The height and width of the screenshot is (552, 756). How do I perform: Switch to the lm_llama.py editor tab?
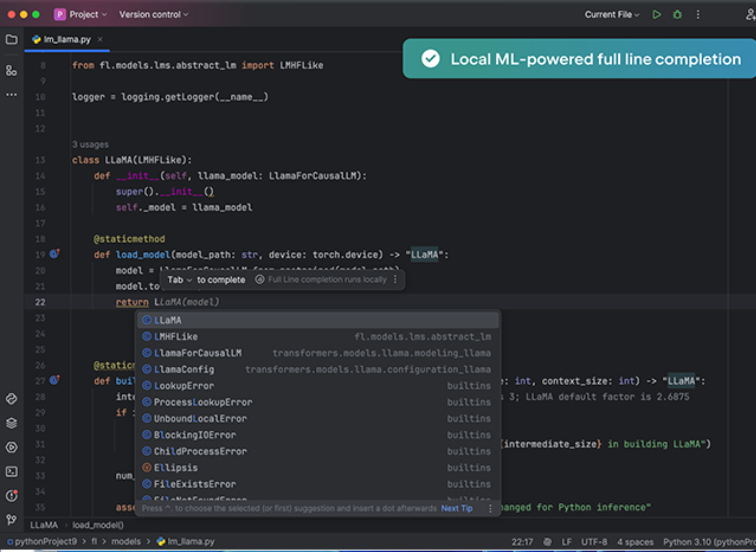tap(67, 39)
